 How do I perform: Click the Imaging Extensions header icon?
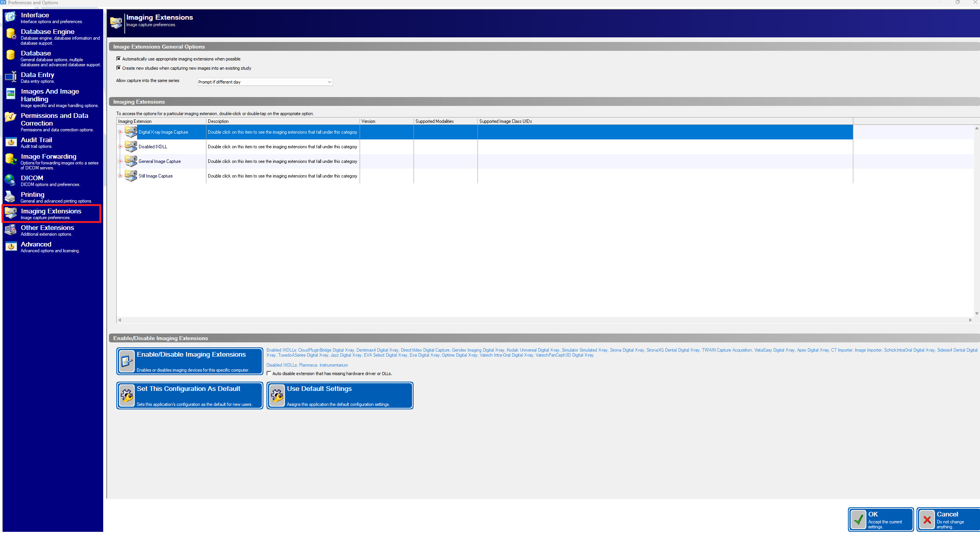(x=116, y=22)
